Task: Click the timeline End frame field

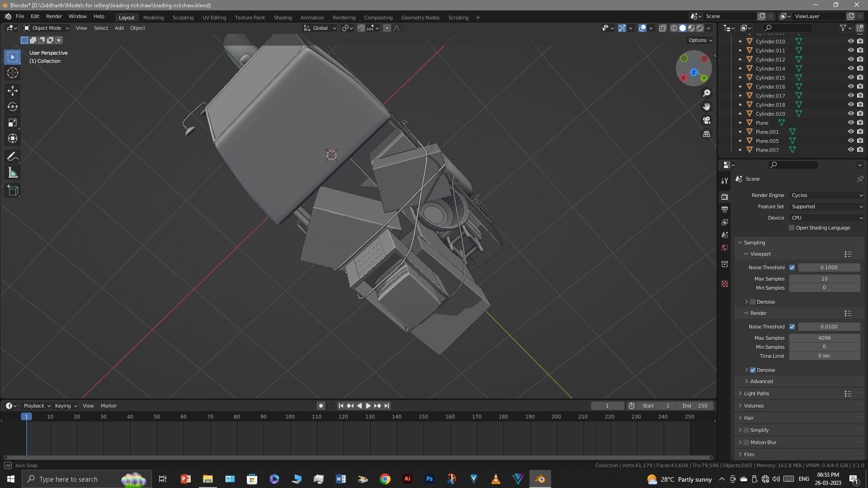Action: pyautogui.click(x=695, y=406)
